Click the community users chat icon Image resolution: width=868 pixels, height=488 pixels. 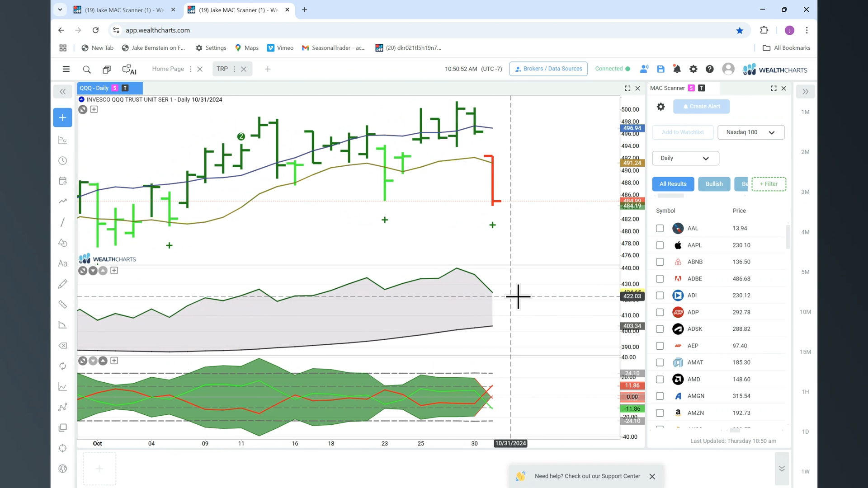tap(644, 69)
